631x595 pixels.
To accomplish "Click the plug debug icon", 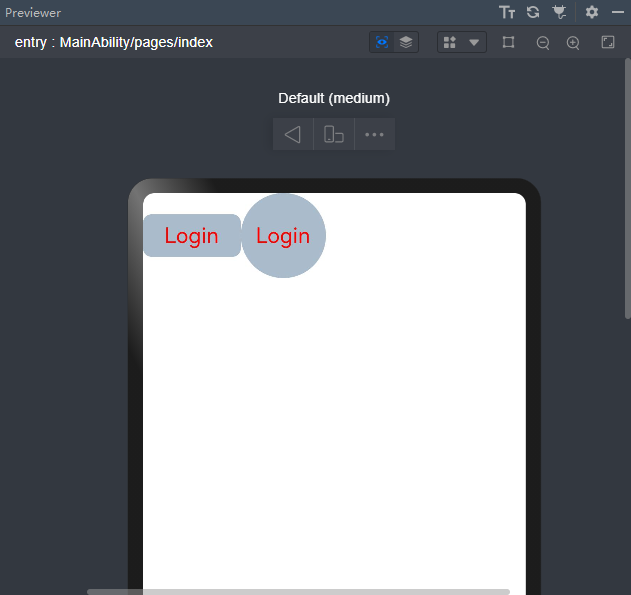I will click(x=559, y=12).
